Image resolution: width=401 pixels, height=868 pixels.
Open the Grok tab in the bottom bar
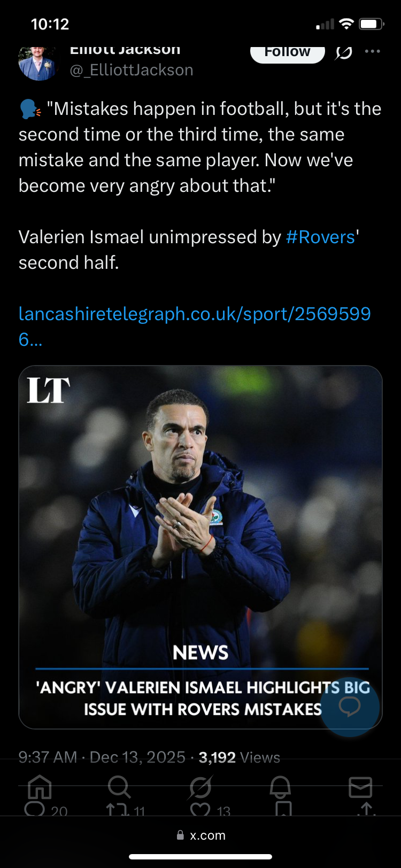pos(200,787)
